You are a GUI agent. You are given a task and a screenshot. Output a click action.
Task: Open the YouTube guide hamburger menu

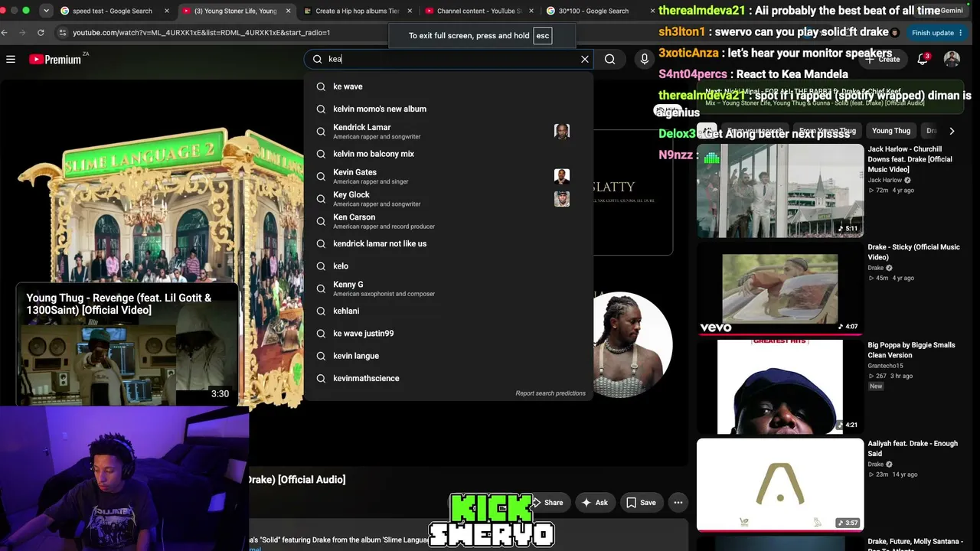(x=11, y=59)
